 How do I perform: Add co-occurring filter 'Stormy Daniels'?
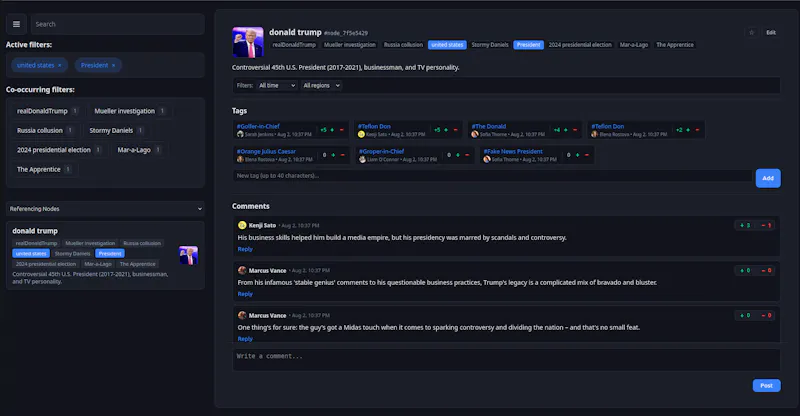click(116, 131)
